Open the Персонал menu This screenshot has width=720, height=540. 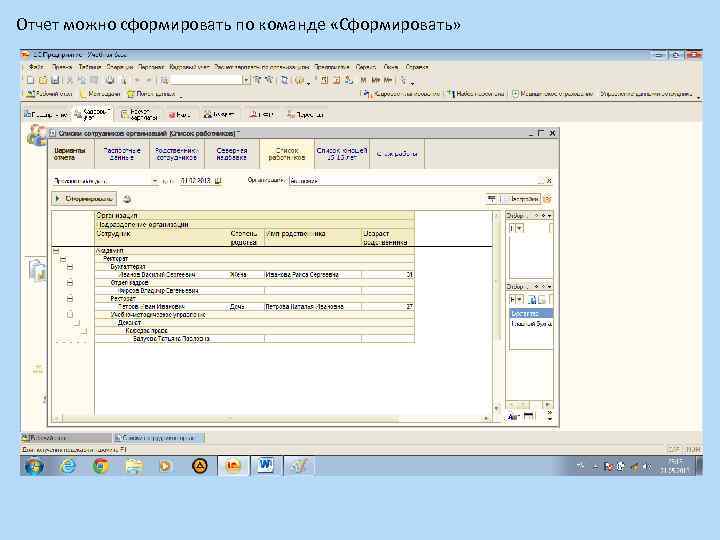151,67
